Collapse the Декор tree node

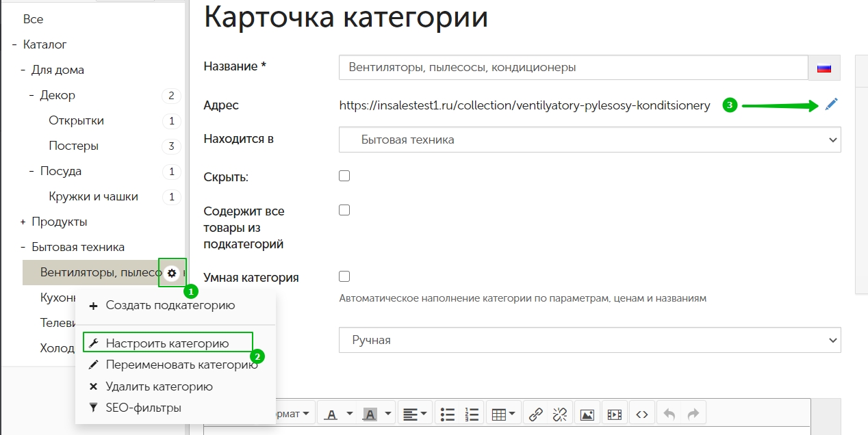coord(31,95)
